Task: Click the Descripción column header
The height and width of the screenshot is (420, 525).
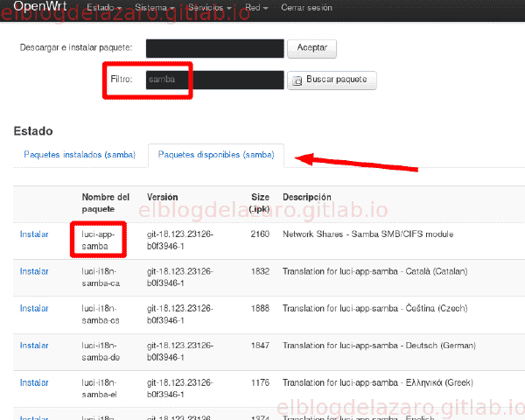Action: 307,197
